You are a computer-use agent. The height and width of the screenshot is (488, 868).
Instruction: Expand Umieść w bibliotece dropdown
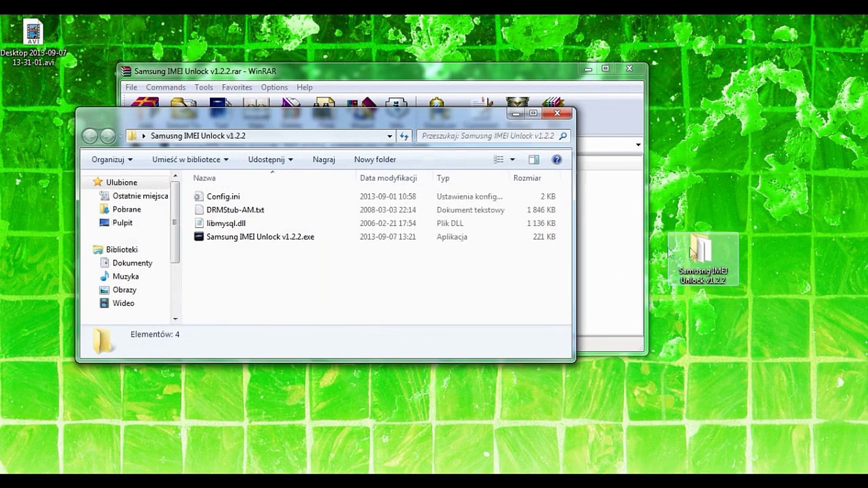click(190, 160)
